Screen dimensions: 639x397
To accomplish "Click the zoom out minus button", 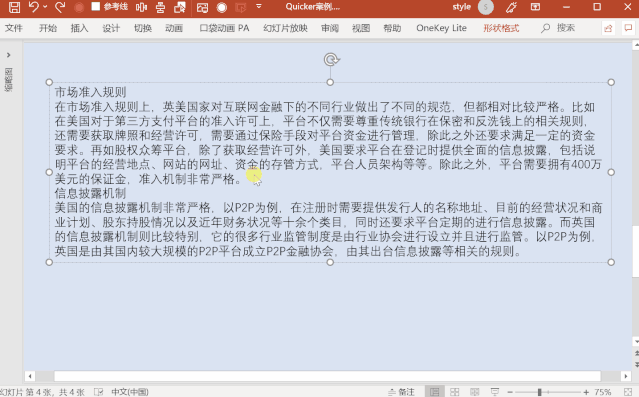I will (x=510, y=392).
